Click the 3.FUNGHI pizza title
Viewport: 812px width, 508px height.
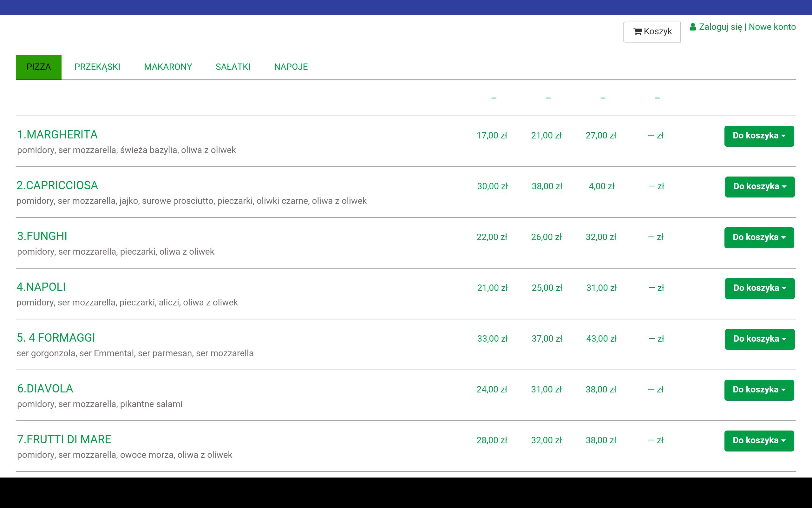click(x=42, y=236)
